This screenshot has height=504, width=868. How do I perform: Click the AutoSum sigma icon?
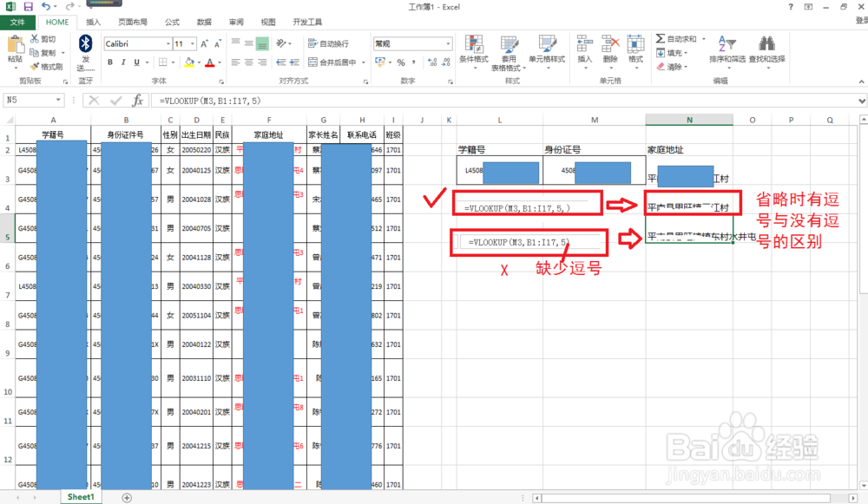pyautogui.click(x=660, y=39)
